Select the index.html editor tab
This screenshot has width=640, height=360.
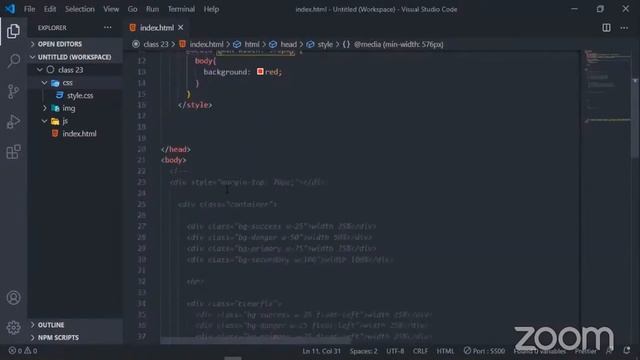(x=157, y=28)
